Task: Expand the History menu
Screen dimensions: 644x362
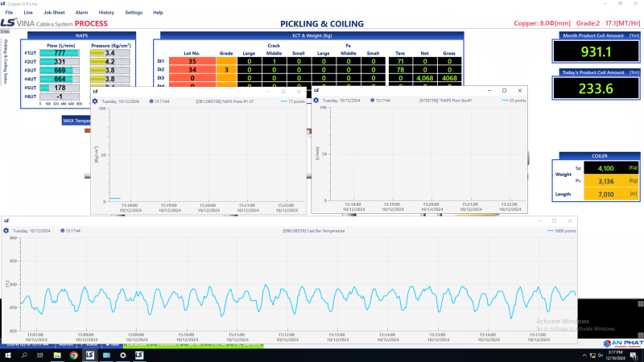Action: (x=106, y=13)
